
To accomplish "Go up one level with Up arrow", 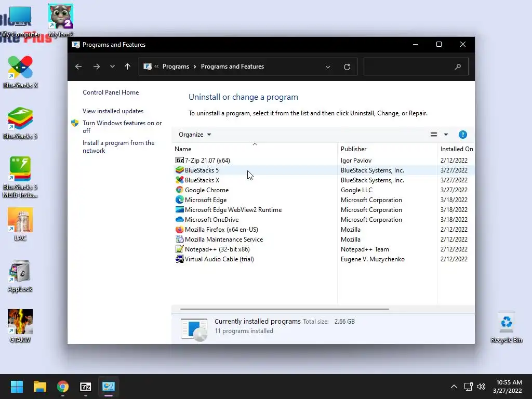I will [x=128, y=66].
